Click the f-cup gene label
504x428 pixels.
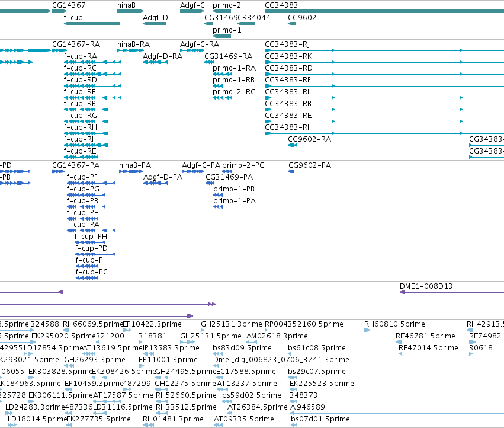tap(73, 18)
